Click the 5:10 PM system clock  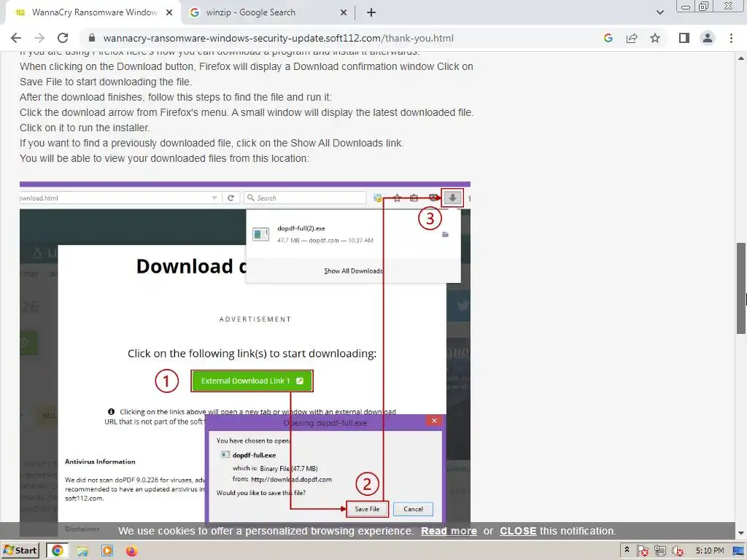pyautogui.click(x=709, y=551)
